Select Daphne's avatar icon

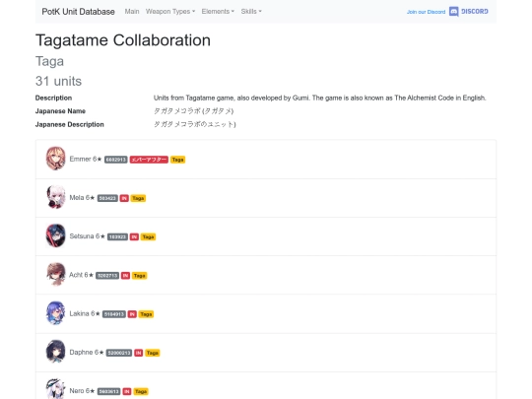tap(55, 352)
